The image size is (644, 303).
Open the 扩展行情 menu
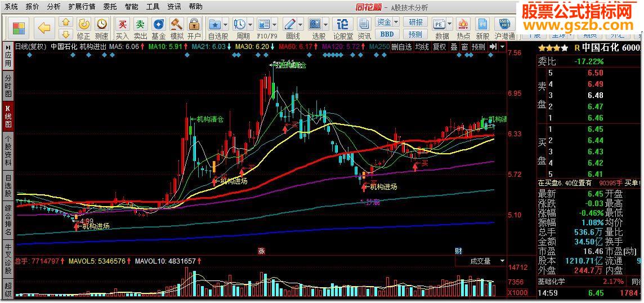[82, 7]
